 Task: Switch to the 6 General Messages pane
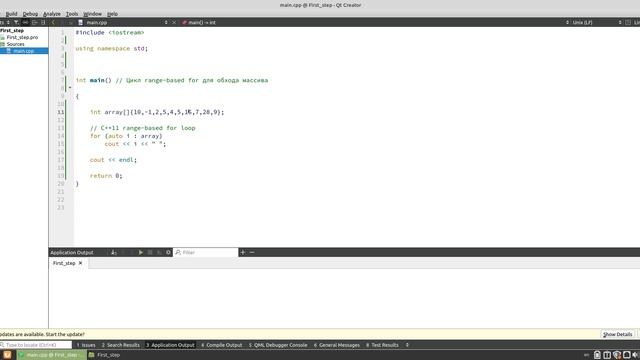[x=337, y=345]
